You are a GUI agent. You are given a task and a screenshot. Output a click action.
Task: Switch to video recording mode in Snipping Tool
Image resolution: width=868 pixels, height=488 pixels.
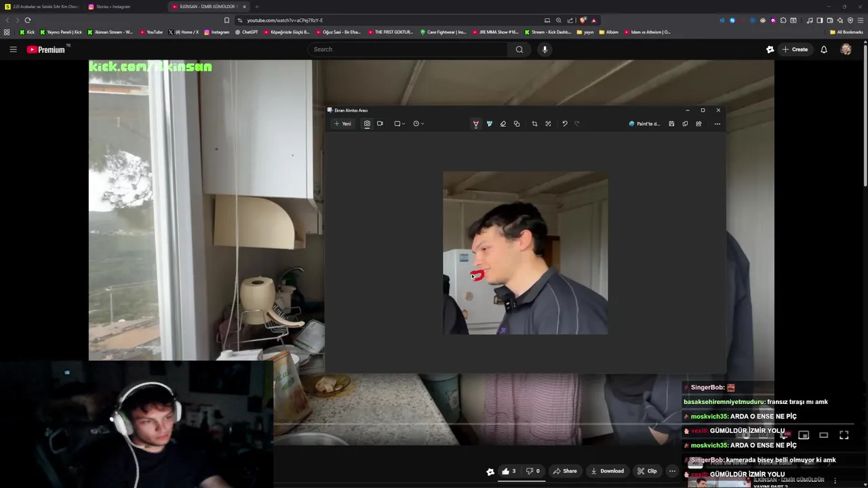coord(380,124)
